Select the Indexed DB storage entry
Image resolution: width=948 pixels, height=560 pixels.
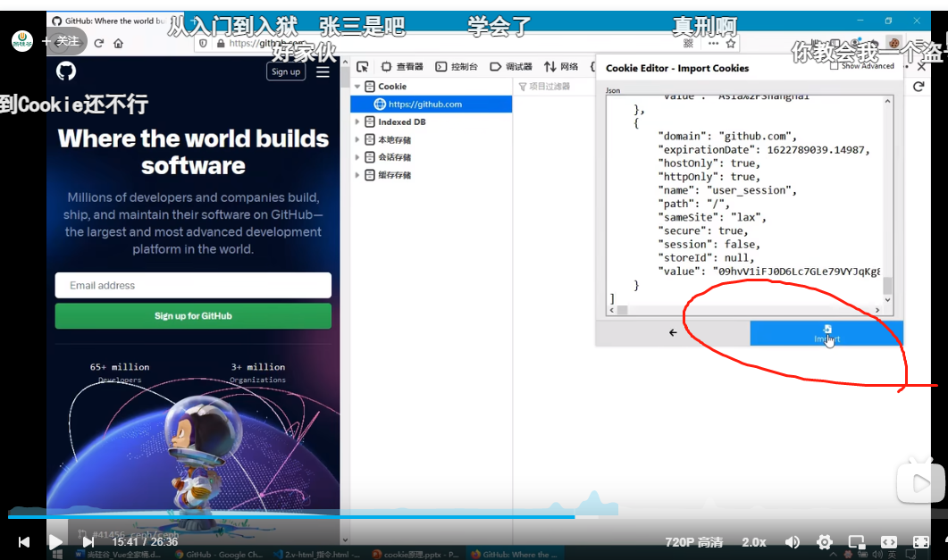401,122
